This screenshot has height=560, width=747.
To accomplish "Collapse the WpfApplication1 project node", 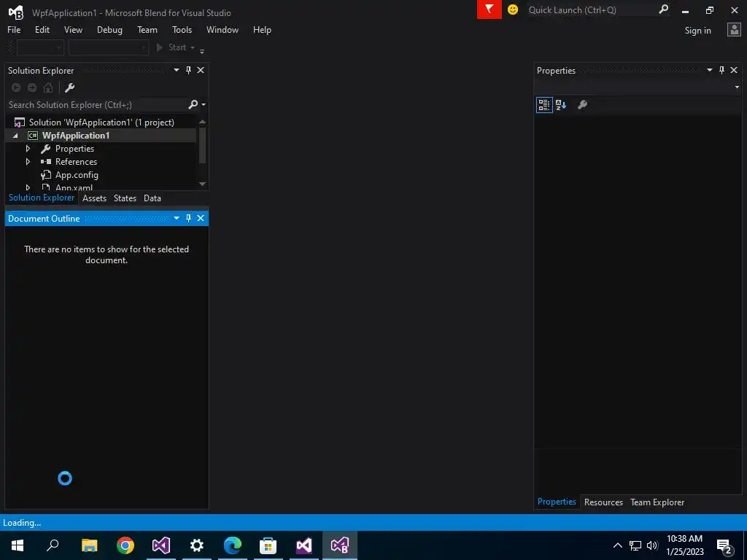I will [x=15, y=136].
